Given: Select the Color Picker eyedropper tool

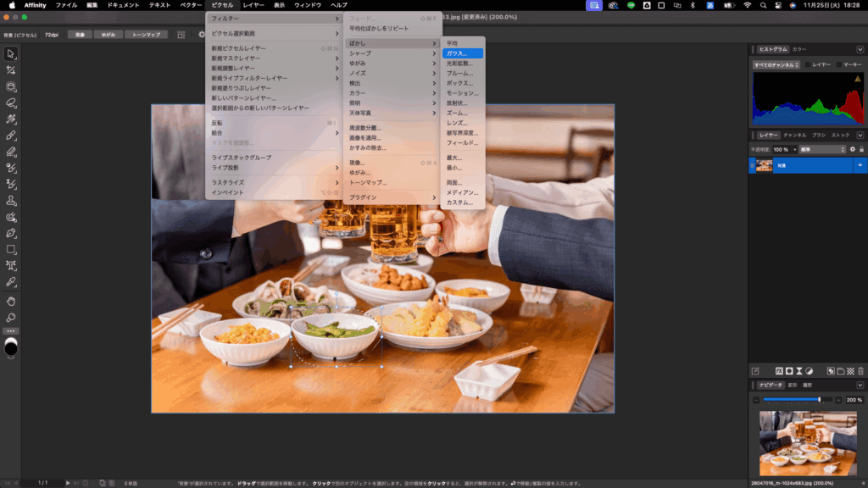Looking at the screenshot, I should click(x=11, y=281).
